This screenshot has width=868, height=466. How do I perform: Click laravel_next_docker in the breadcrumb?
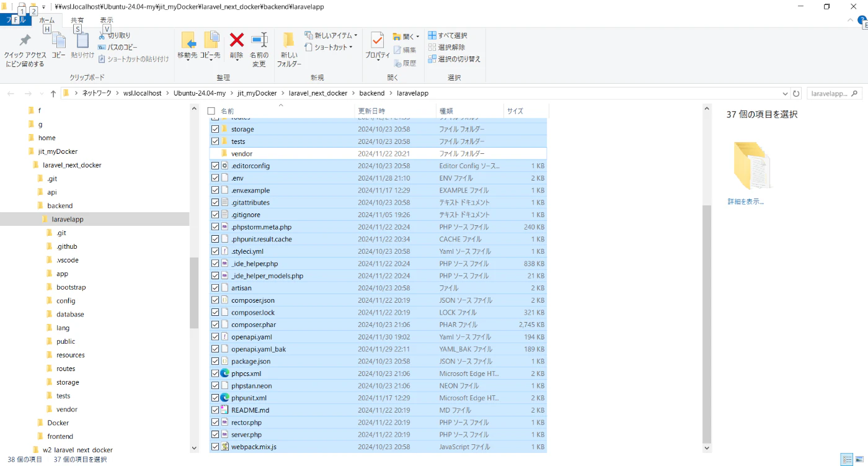pyautogui.click(x=318, y=93)
